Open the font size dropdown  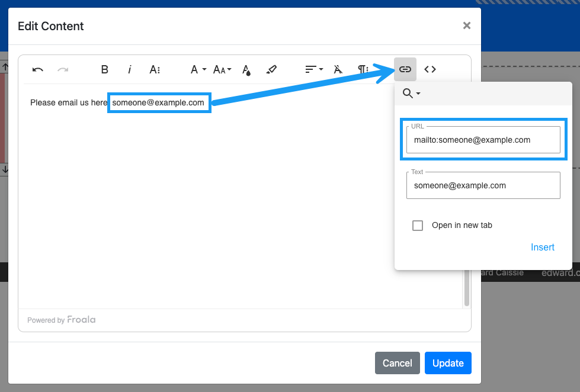pyautogui.click(x=222, y=69)
